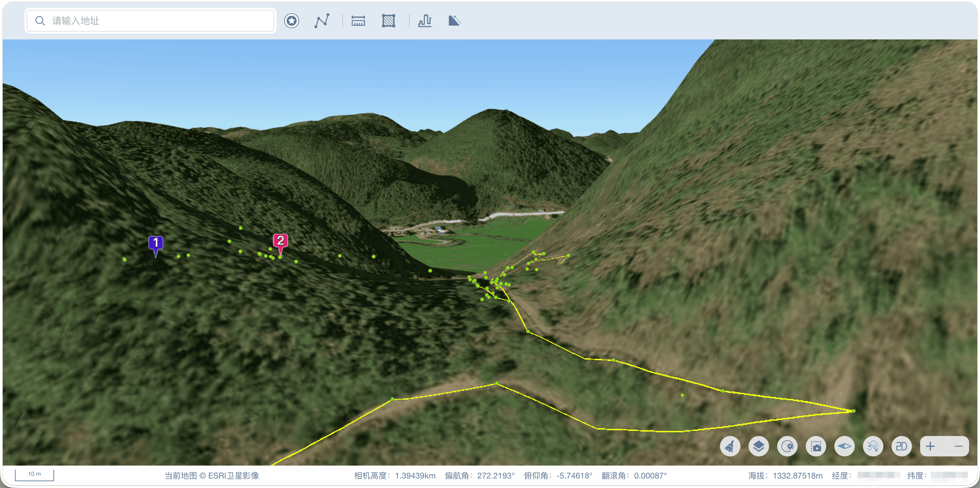Click the ESRI satellite imagery attribution text
Image resolution: width=980 pixels, height=488 pixels.
tap(212, 475)
